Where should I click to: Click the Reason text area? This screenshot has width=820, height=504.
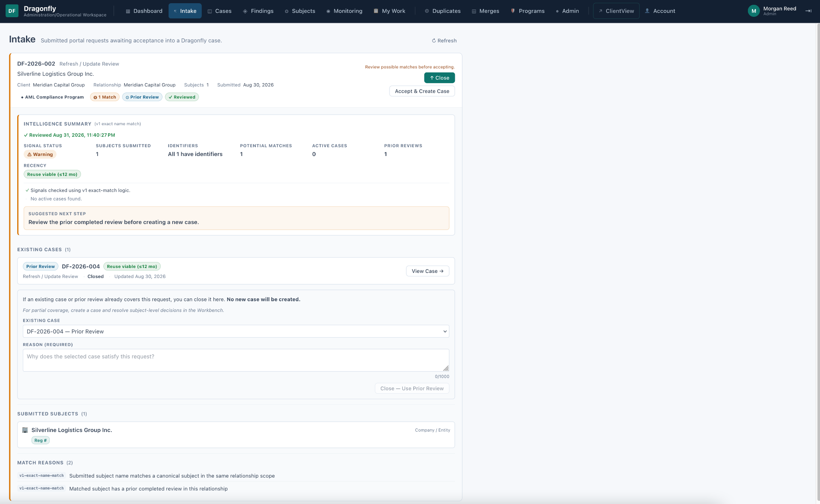(x=236, y=360)
